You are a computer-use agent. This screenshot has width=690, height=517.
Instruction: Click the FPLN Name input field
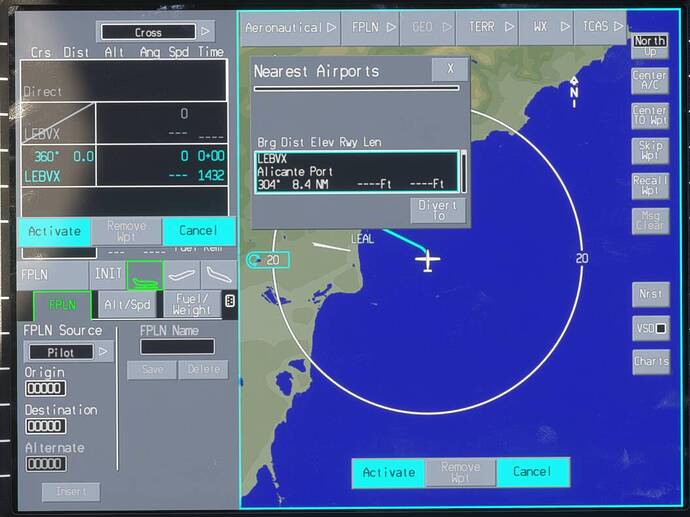click(177, 347)
